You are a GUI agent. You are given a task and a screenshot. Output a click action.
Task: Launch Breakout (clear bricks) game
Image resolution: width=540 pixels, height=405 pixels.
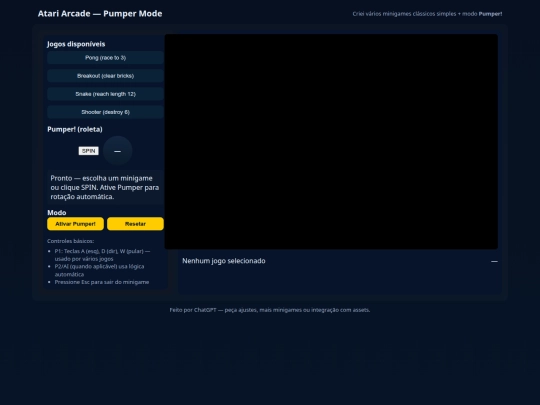point(105,76)
